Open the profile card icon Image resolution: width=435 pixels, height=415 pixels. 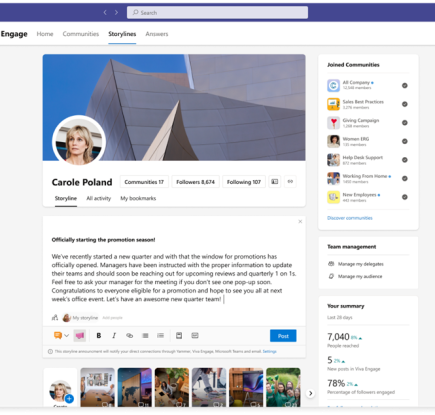275,182
